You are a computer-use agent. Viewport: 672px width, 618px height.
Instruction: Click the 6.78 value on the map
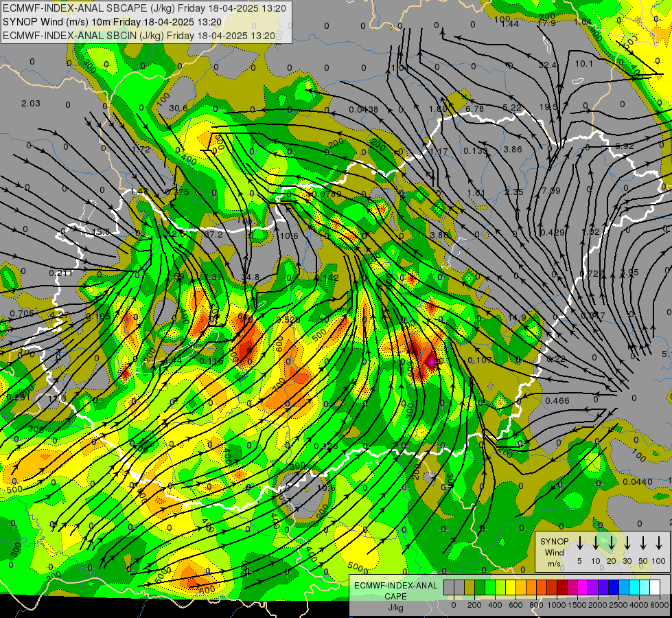[474, 108]
